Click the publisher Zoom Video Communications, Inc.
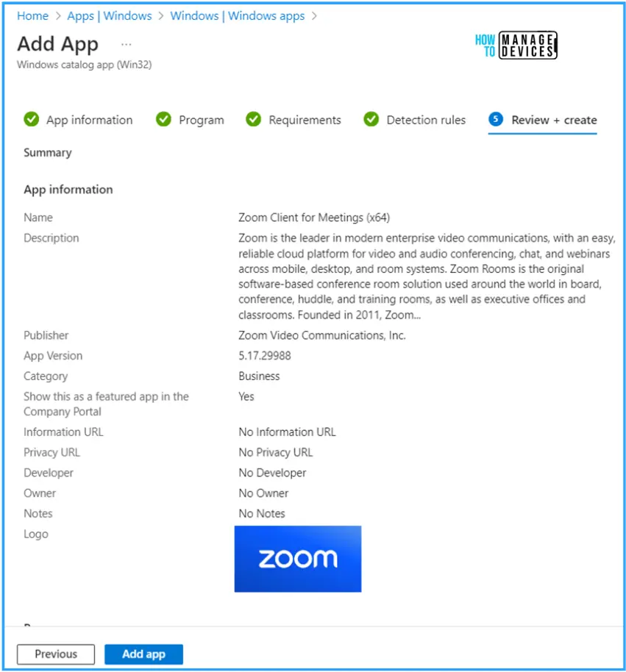 (322, 335)
